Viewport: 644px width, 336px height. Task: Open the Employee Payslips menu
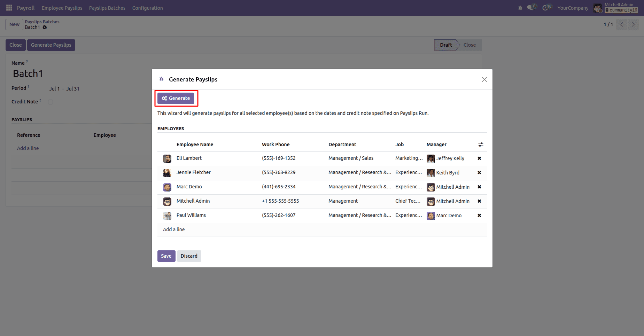[x=62, y=8]
